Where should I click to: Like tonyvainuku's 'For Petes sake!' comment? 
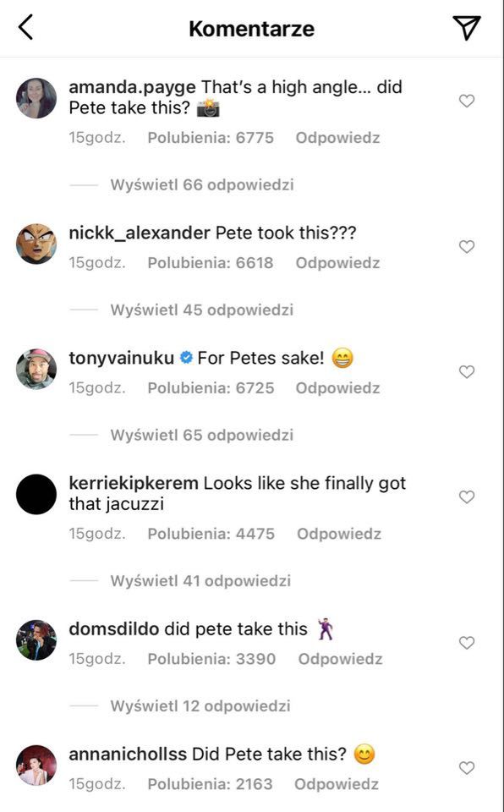click(466, 371)
